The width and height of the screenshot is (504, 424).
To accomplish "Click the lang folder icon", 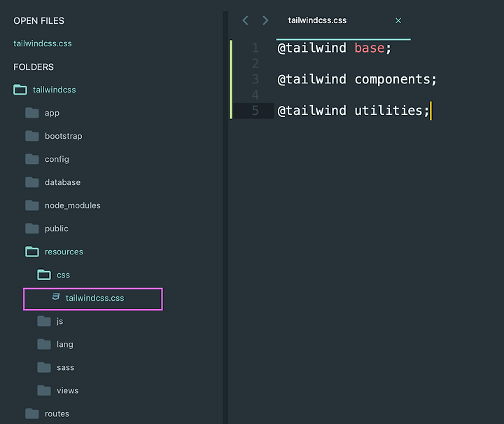I will [44, 344].
